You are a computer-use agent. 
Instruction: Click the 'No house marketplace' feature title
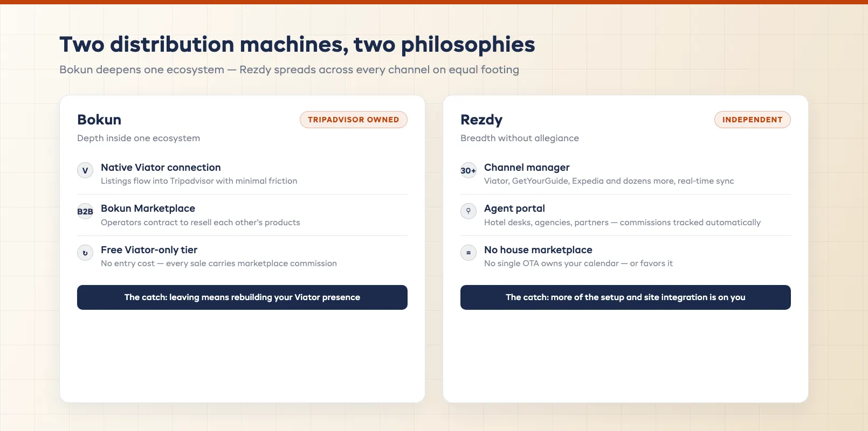538,250
